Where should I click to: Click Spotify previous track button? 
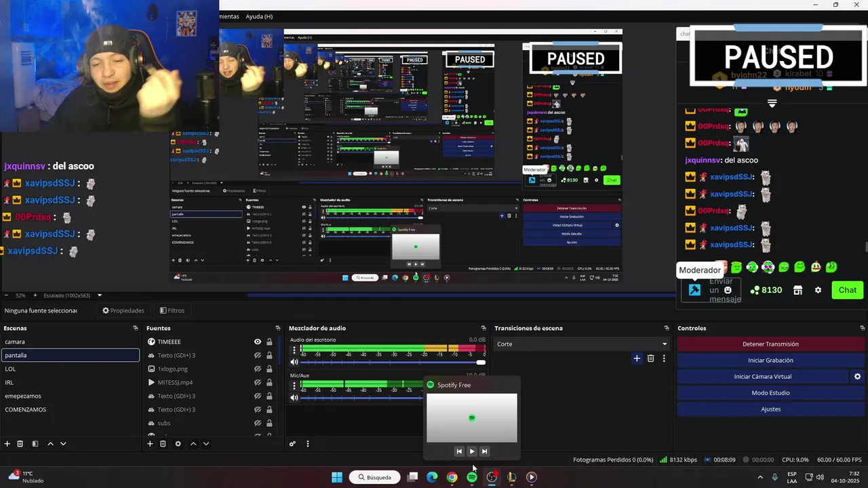pos(459,451)
